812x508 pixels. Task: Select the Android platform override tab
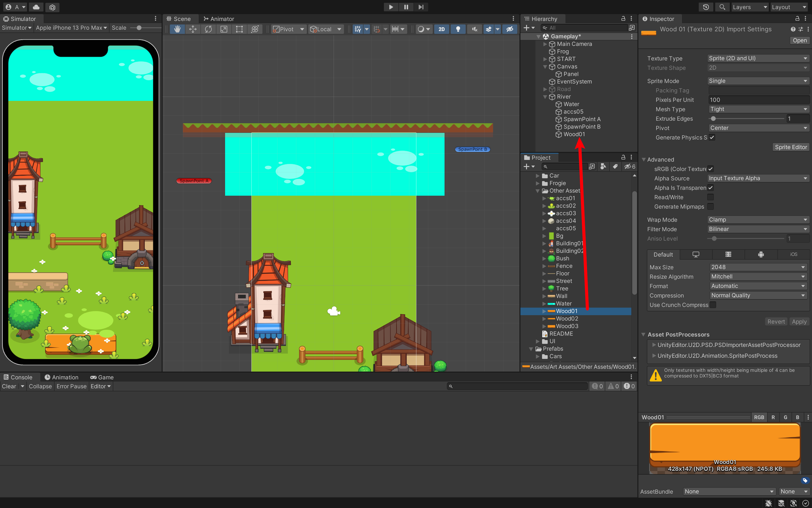point(761,255)
